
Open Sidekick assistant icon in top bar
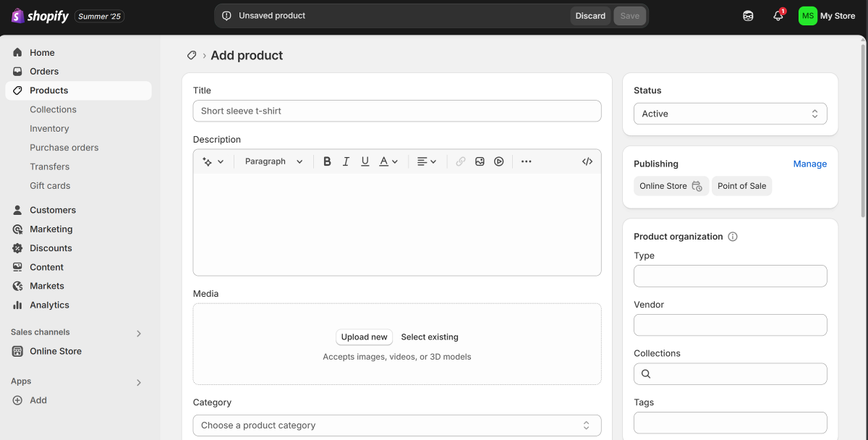point(748,16)
